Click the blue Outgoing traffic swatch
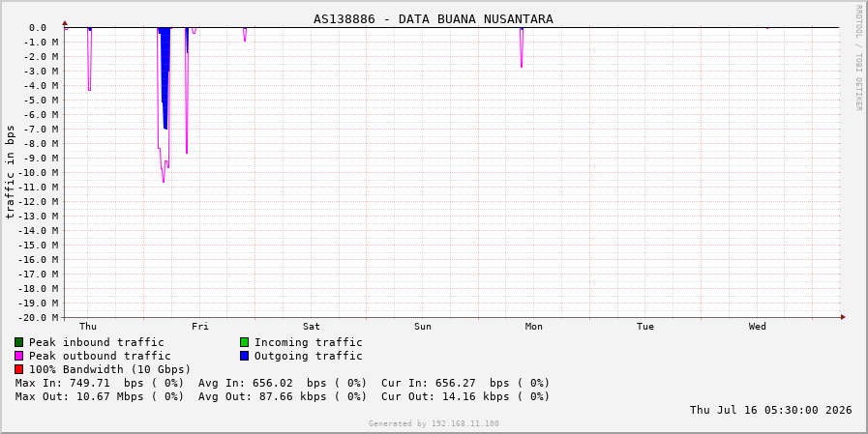 244,356
